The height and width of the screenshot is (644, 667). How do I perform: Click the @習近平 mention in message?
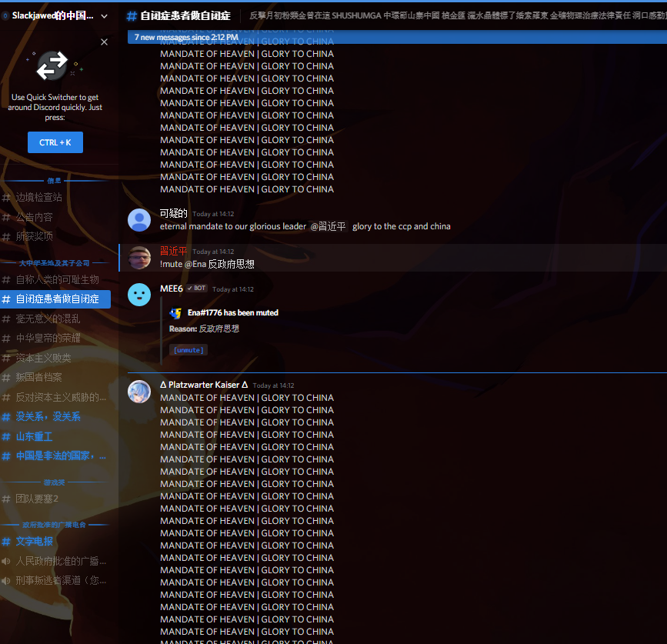pyautogui.click(x=328, y=226)
